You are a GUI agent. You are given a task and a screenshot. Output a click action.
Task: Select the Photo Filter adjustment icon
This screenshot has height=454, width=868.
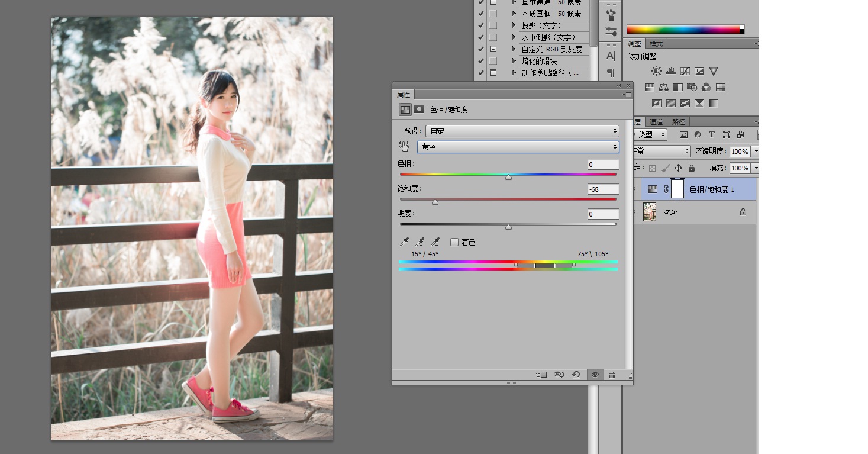point(692,87)
